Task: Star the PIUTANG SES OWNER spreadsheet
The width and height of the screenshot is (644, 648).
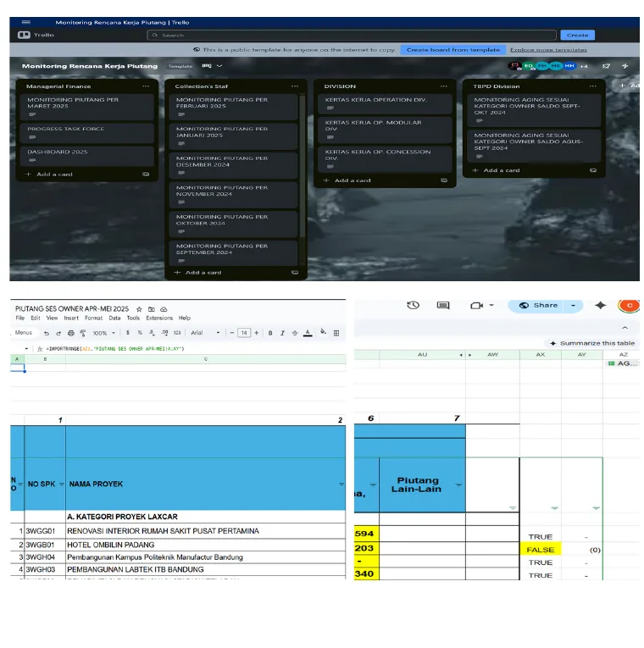Action: point(139,309)
